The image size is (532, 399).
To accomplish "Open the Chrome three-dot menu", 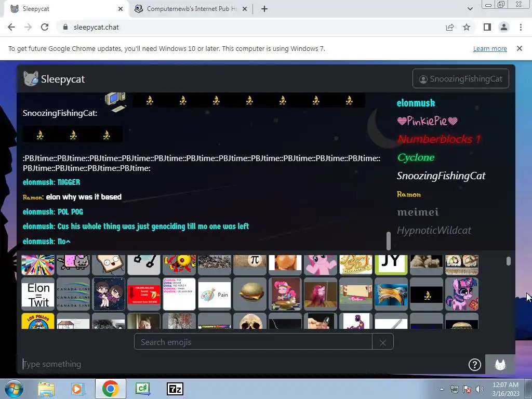I will pyautogui.click(x=521, y=27).
